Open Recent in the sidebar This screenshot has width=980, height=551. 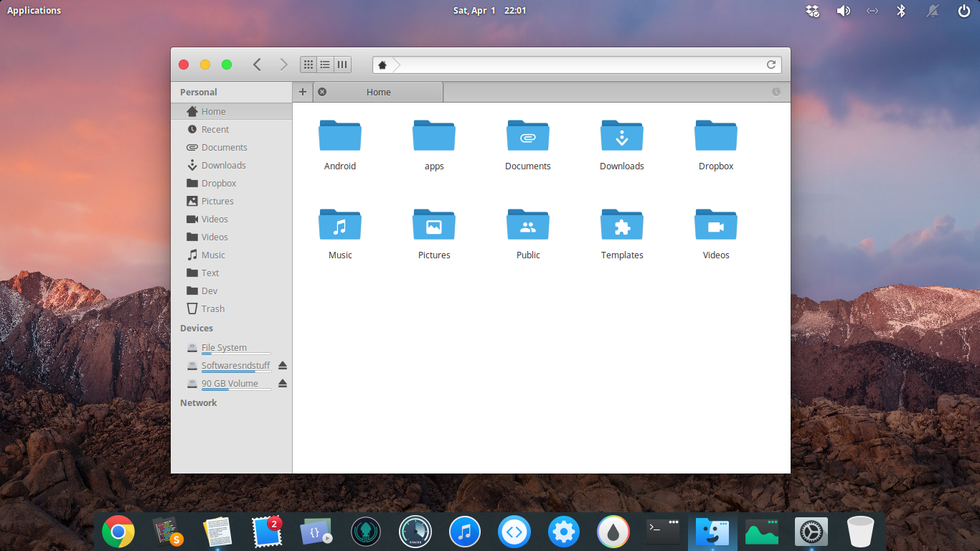pyautogui.click(x=231, y=129)
